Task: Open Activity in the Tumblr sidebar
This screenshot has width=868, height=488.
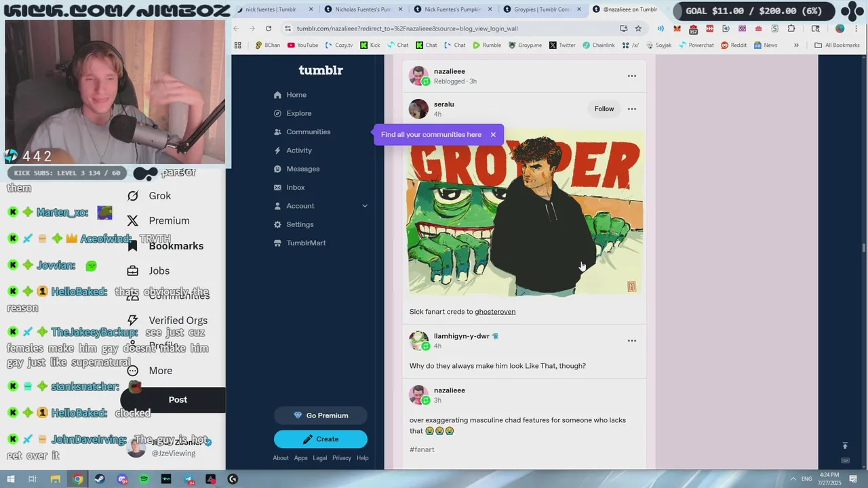Action: click(292, 150)
